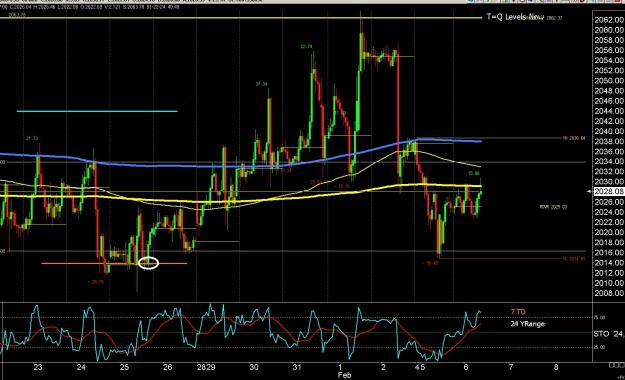Click the 21.73 swing label

[x=32, y=138]
